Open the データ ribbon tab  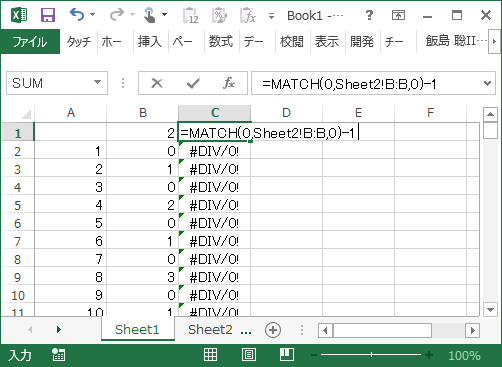tap(254, 42)
